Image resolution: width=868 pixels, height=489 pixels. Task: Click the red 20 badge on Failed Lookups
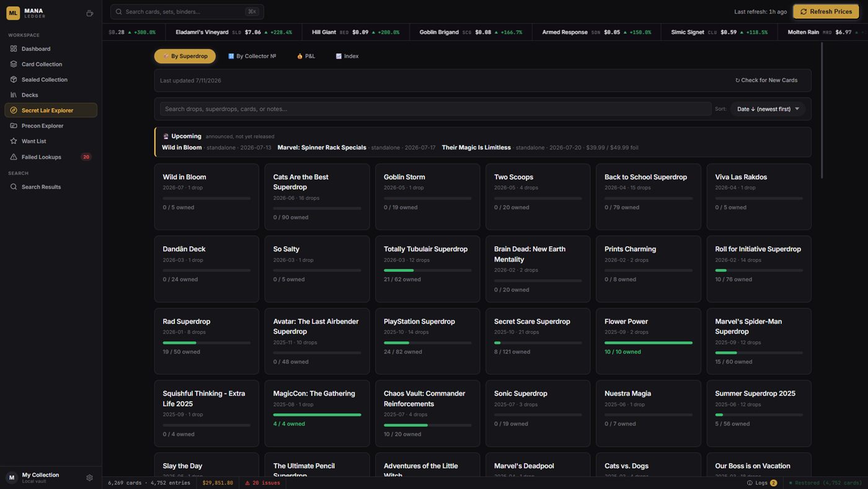86,157
